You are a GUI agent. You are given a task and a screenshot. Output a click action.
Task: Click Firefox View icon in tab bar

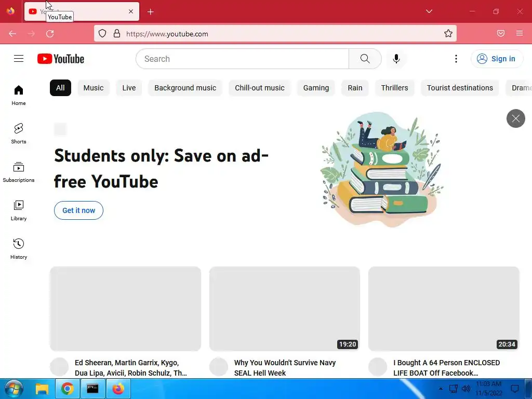10,11
